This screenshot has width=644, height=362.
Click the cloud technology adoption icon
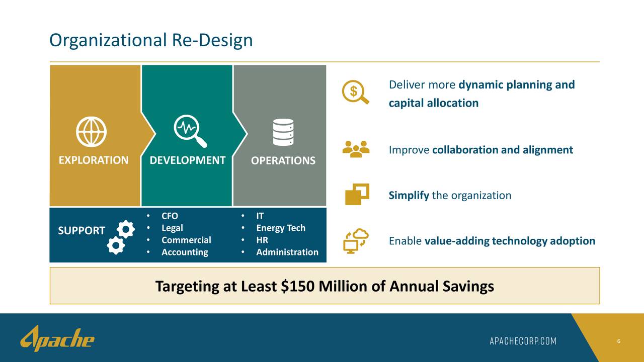[x=355, y=240]
